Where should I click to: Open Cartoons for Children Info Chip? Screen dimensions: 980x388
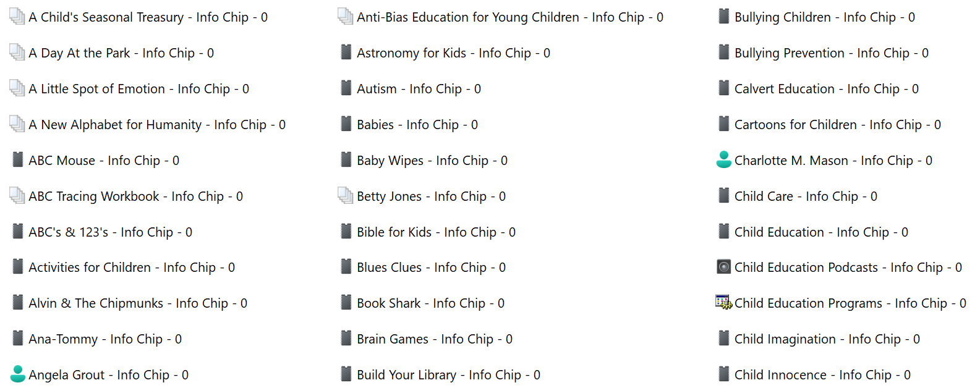click(837, 125)
